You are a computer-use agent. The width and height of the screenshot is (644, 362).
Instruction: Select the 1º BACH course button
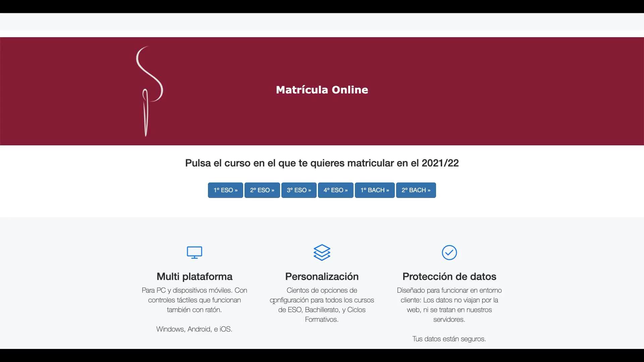tap(375, 190)
